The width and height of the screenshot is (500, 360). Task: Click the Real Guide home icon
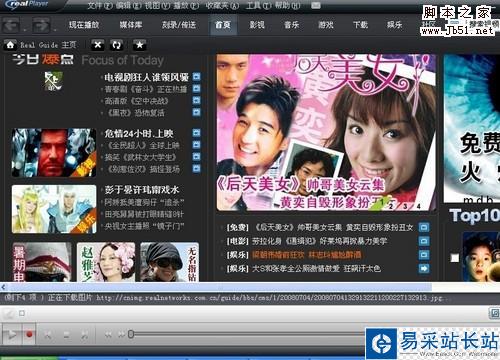pyautogui.click(x=10, y=45)
